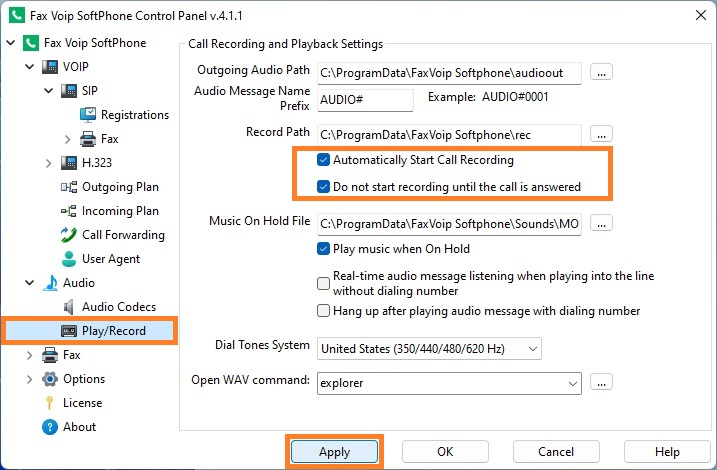The width and height of the screenshot is (717, 470).
Task: Toggle Play music when On Hold
Action: [323, 249]
